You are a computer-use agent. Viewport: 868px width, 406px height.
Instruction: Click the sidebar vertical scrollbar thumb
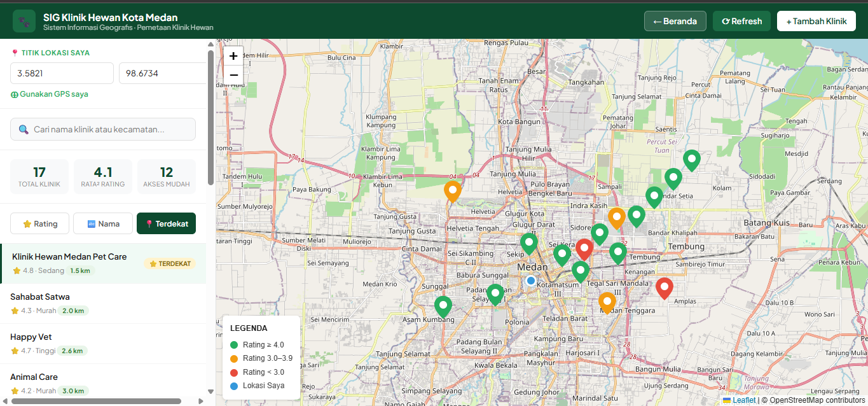tap(210, 118)
